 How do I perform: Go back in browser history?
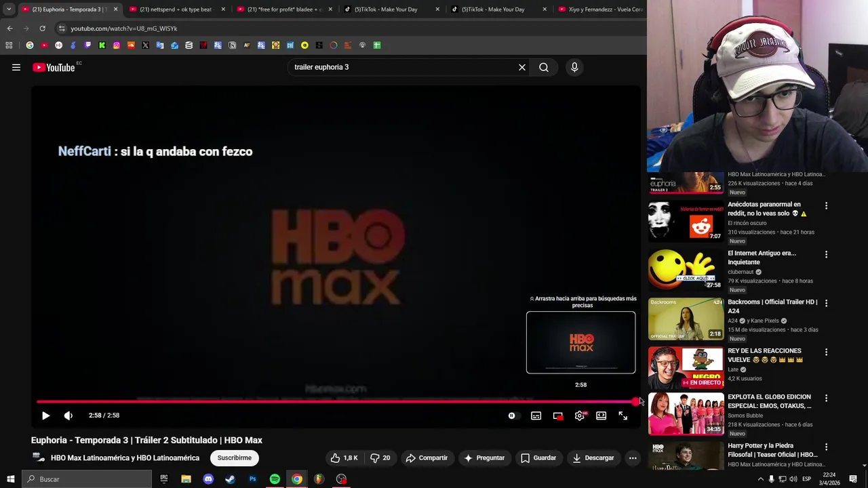pyautogui.click(x=9, y=28)
